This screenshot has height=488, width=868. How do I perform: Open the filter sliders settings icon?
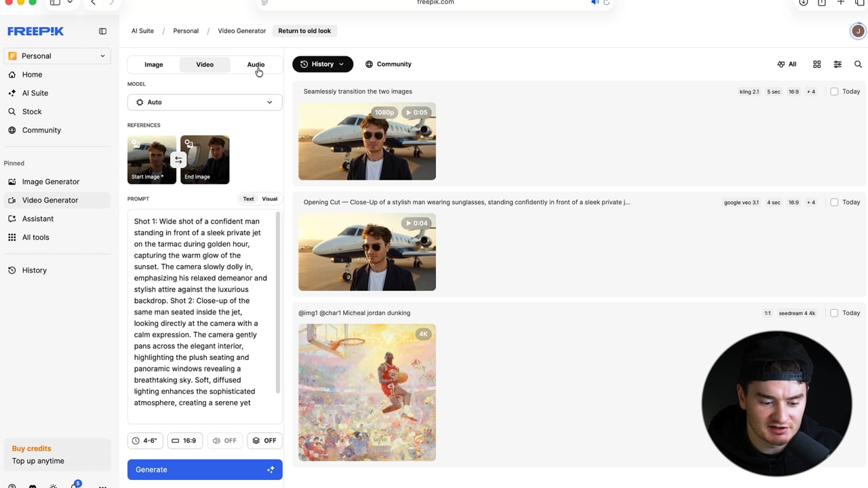[837, 64]
